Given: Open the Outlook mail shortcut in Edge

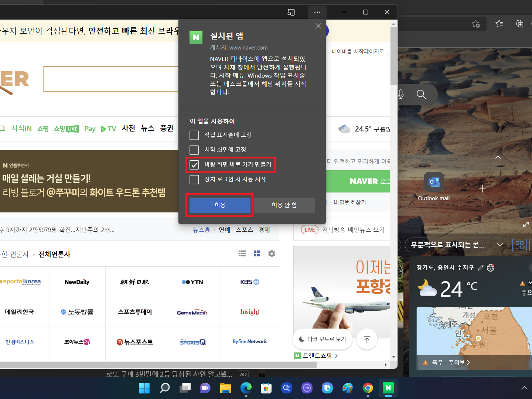Looking at the screenshot, I should [x=434, y=187].
